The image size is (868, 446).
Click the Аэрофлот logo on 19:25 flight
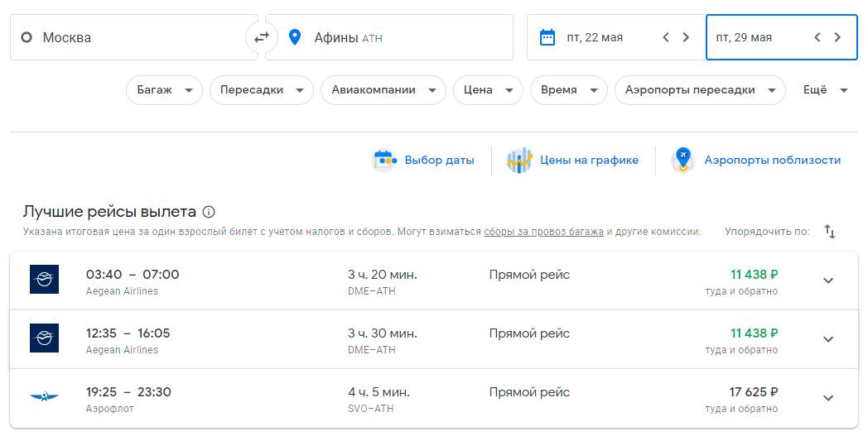44,396
